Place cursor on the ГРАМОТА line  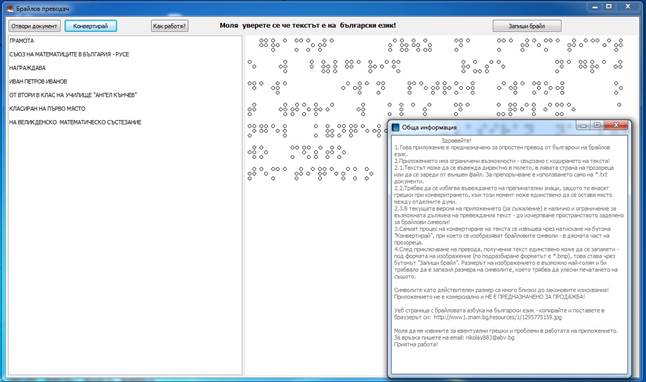click(21, 41)
